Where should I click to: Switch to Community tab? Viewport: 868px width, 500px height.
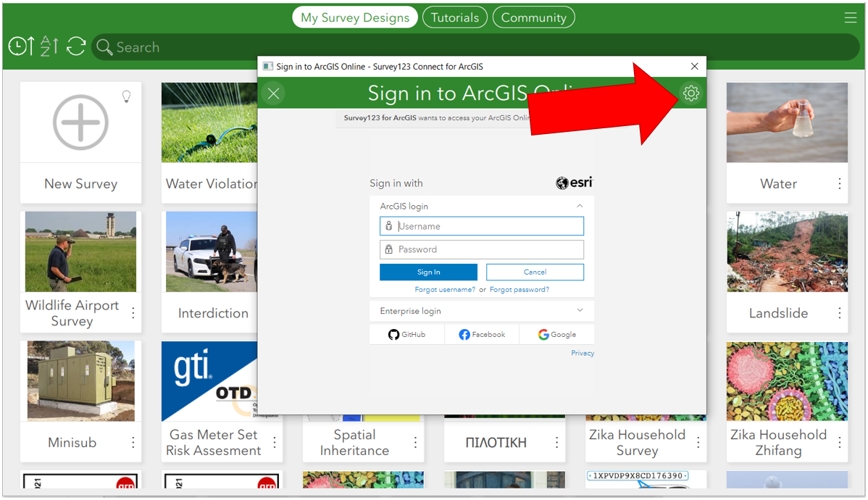coord(534,17)
